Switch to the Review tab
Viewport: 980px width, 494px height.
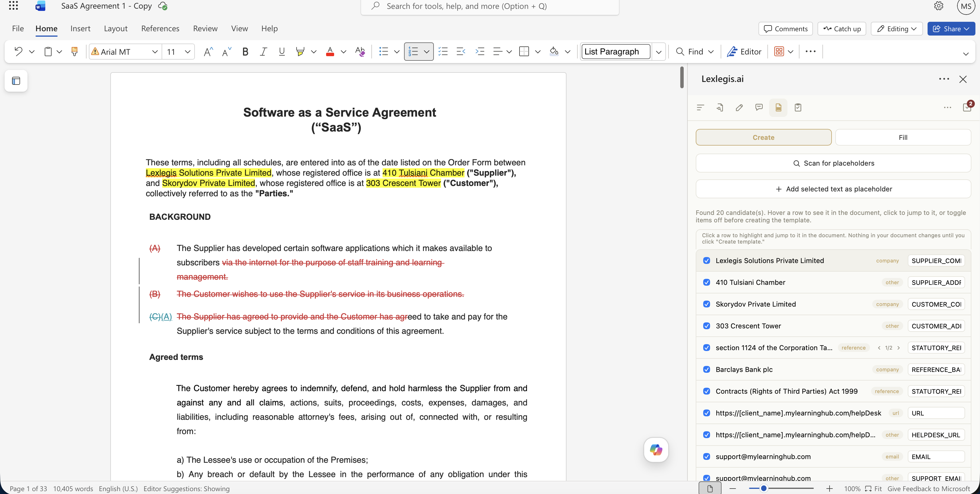[x=205, y=29]
